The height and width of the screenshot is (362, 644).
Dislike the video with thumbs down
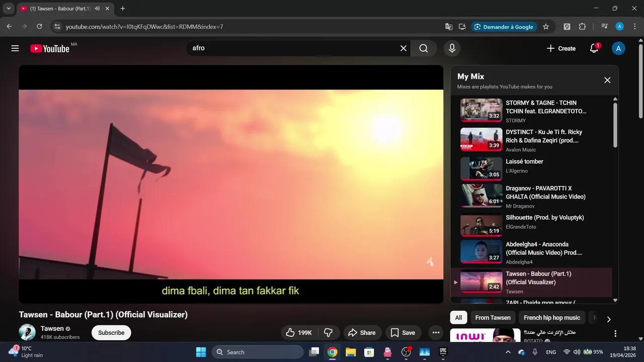329,333
